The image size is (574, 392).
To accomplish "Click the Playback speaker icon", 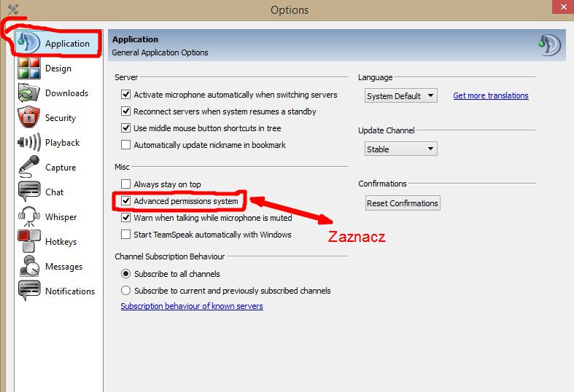I will tap(29, 142).
